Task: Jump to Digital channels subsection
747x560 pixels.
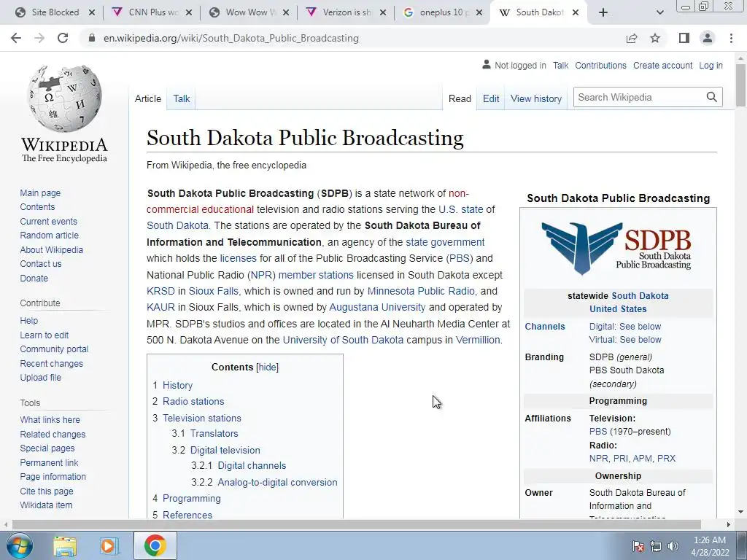Action: click(252, 466)
